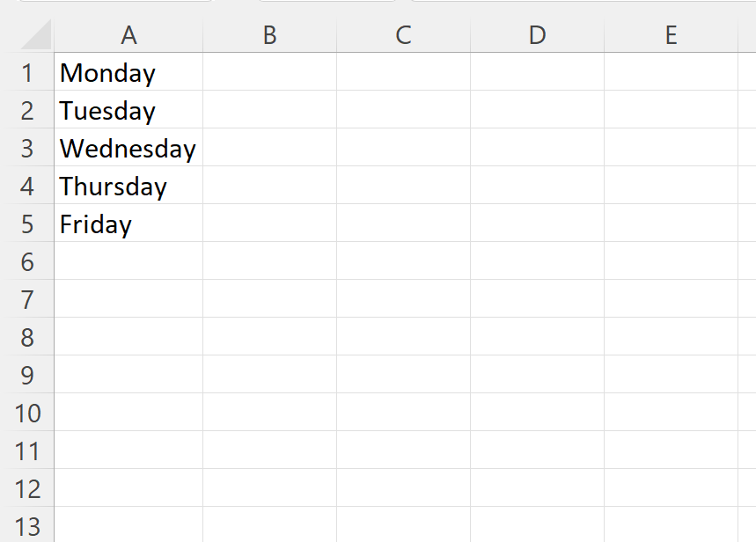Select the cell containing Tuesday
The width and height of the screenshot is (756, 542).
click(x=128, y=110)
